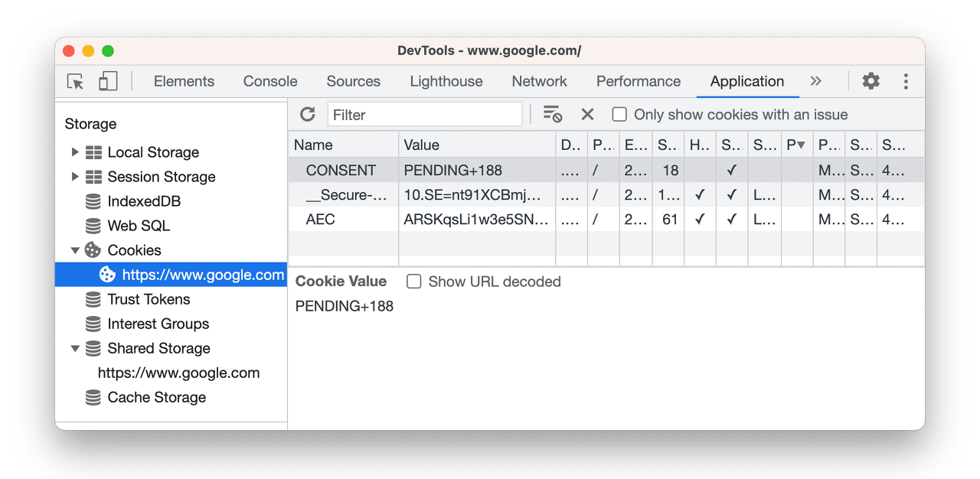
Task: Open the Sources tab
Action: (x=353, y=81)
